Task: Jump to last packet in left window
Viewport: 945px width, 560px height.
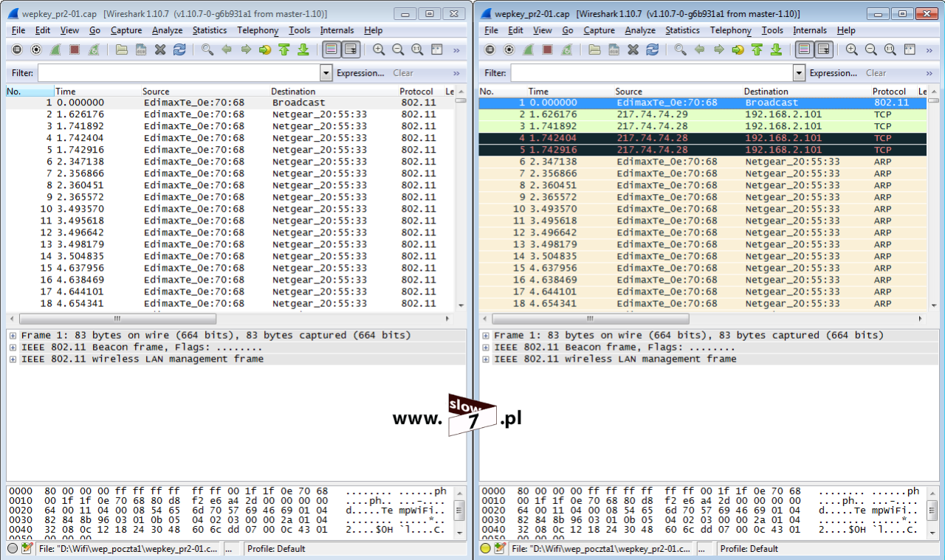Action: point(303,49)
